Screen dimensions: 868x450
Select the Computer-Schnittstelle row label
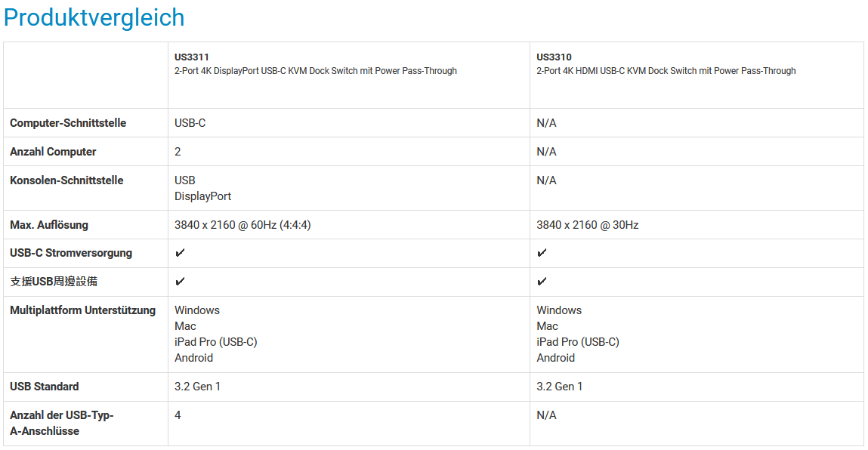point(68,123)
